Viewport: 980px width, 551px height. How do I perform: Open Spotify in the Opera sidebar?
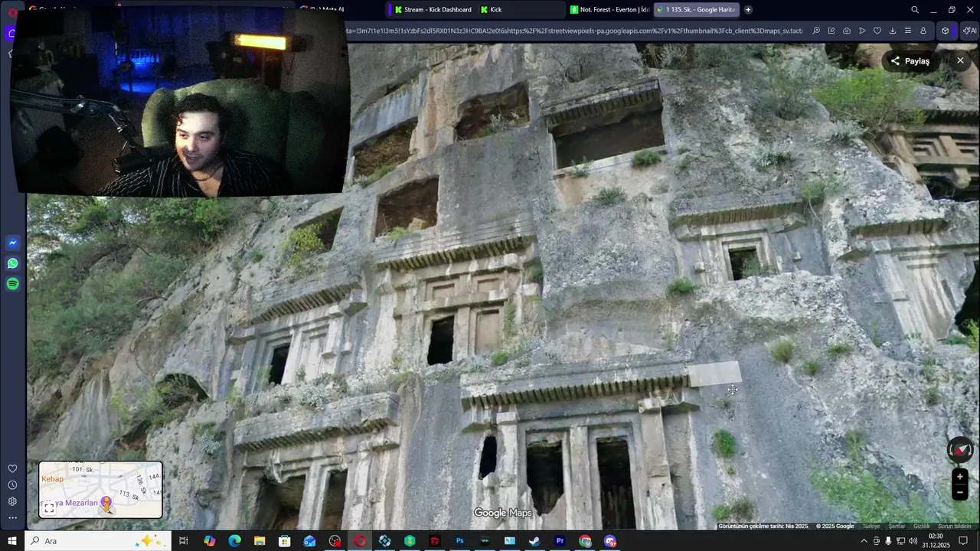[12, 284]
